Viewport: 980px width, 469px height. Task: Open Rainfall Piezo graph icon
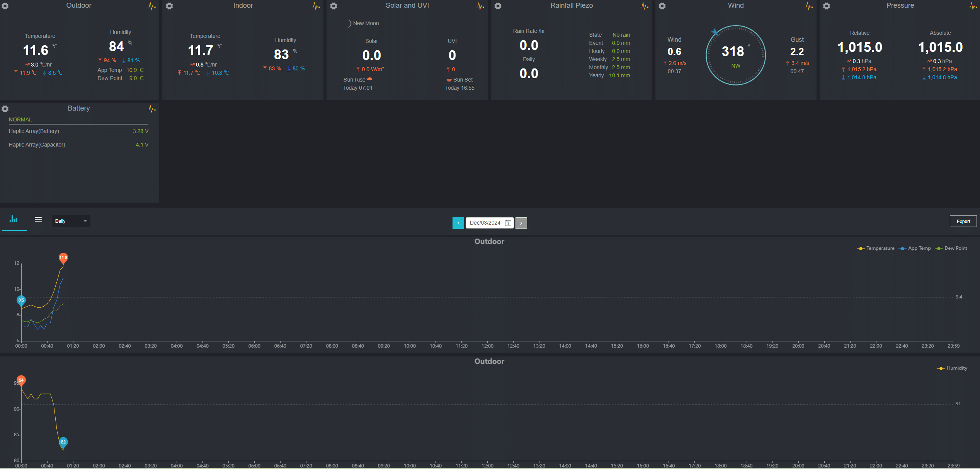pyautogui.click(x=644, y=6)
